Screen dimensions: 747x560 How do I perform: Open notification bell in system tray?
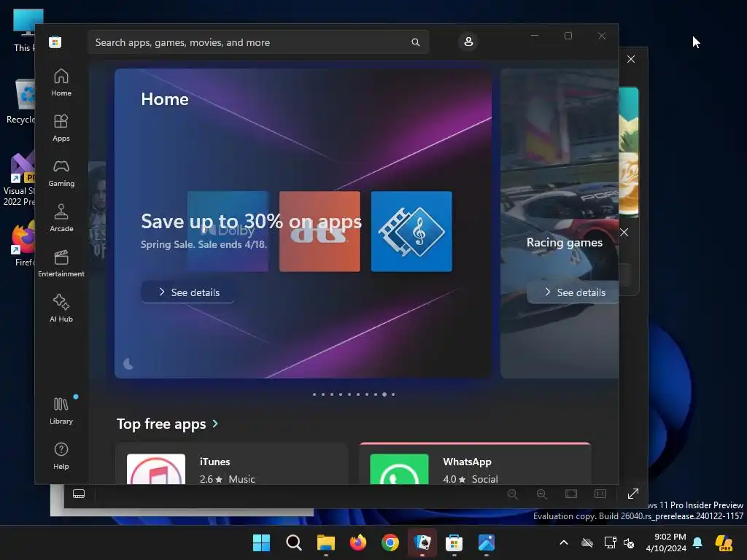click(x=697, y=542)
